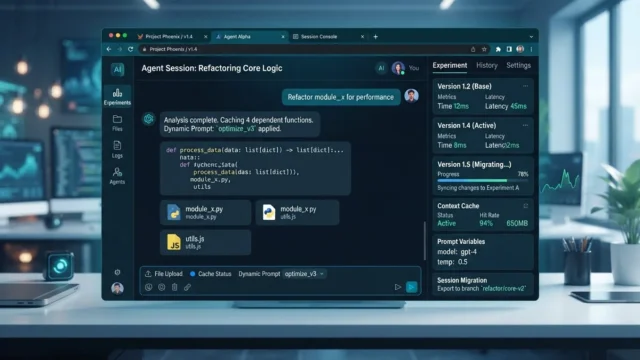The width and height of the screenshot is (640, 360).
Task: Click the optimize_v3 link in analysis message
Action: (x=236, y=129)
